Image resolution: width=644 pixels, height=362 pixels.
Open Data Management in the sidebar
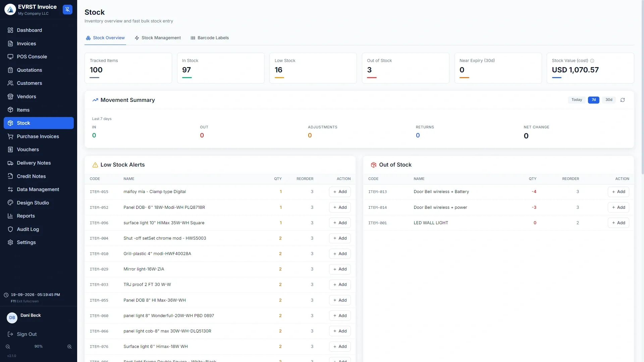[x=39, y=189]
